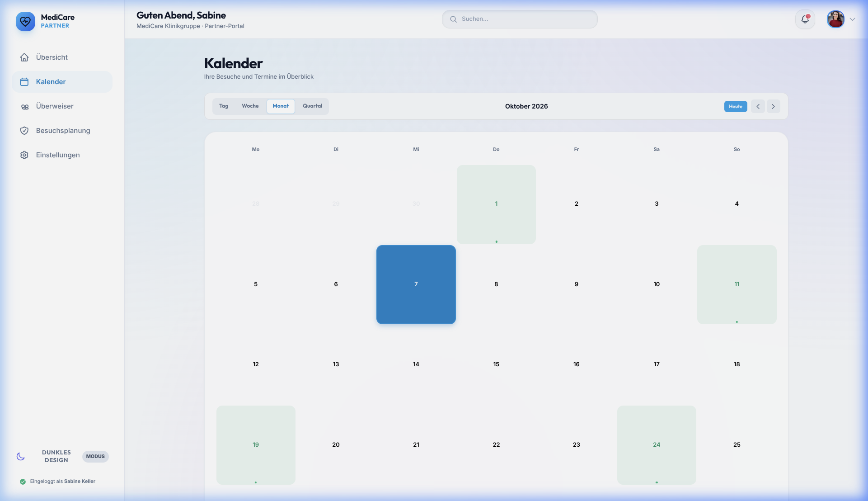Select October 10 in the calendar
The height and width of the screenshot is (501, 868).
pyautogui.click(x=657, y=284)
